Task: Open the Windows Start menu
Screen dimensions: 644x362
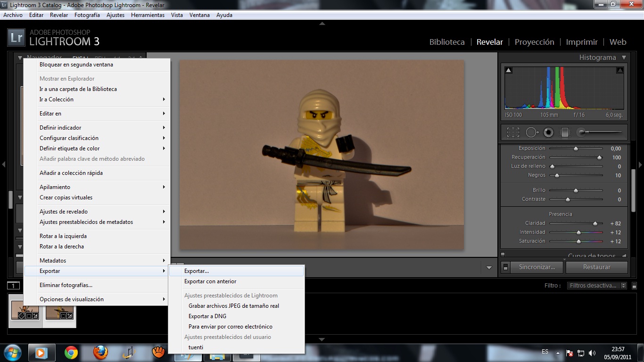Action: 13,353
